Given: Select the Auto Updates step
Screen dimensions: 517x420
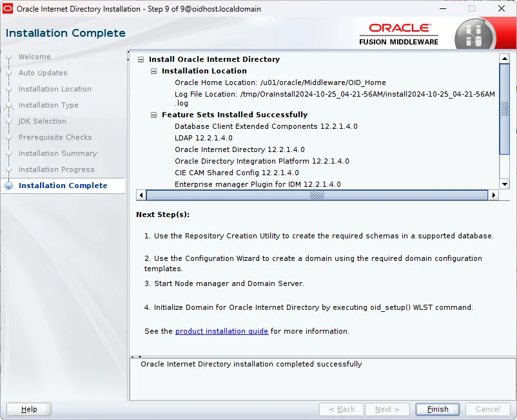Looking at the screenshot, I should point(43,73).
